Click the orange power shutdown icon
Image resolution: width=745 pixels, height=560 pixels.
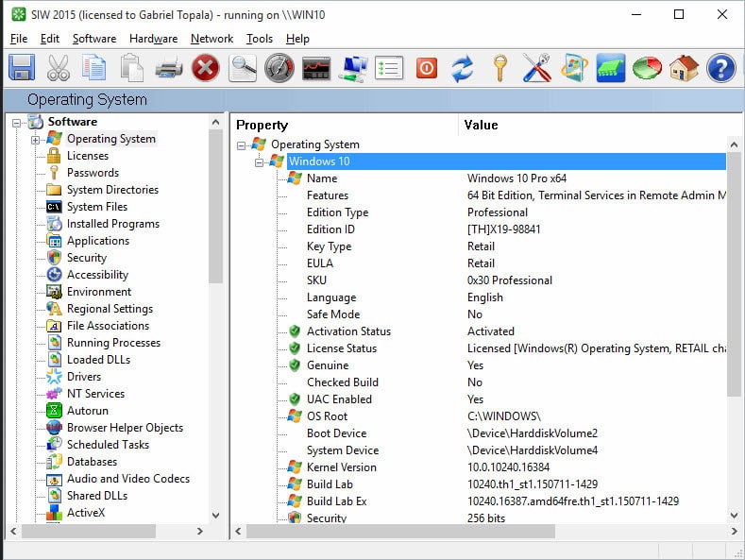(427, 68)
